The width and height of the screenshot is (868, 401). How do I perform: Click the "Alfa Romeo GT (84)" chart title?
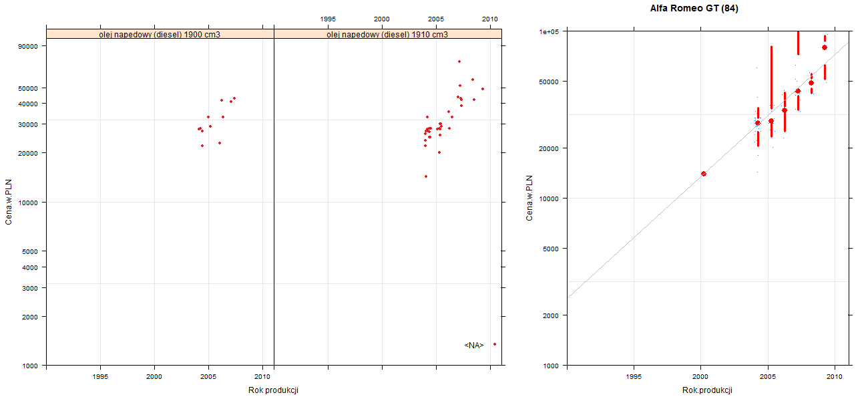click(x=694, y=9)
